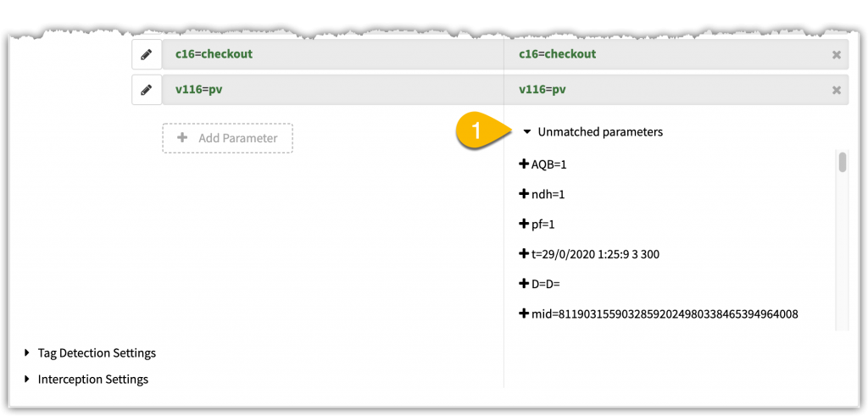Viewport: 868px width, 416px height.
Task: Remove the v116=pv matched parameter
Action: [837, 90]
